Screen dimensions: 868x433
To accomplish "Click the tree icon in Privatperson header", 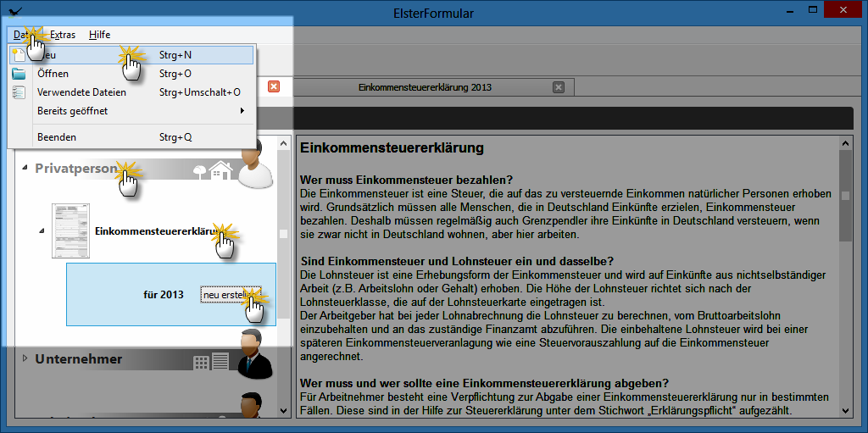I will tap(200, 172).
